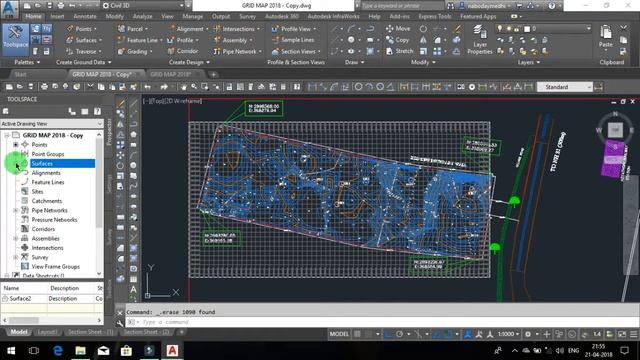Expand the Create Ground Data panel
Image resolution: width=640 pixels, height=360 pixels.
tap(83, 62)
